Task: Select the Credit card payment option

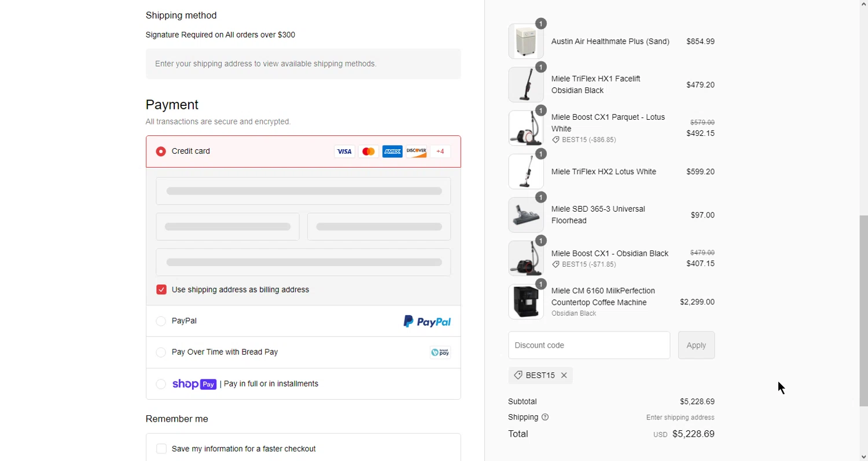Action: (161, 152)
